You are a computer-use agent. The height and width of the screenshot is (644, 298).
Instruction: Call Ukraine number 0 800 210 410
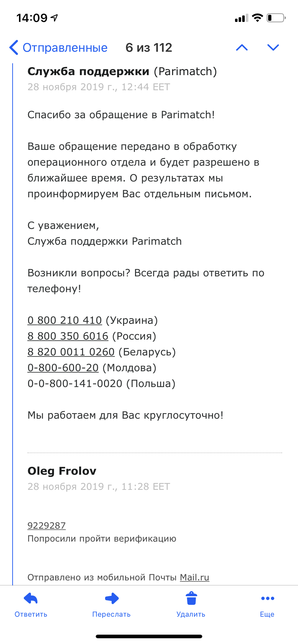[x=65, y=320]
